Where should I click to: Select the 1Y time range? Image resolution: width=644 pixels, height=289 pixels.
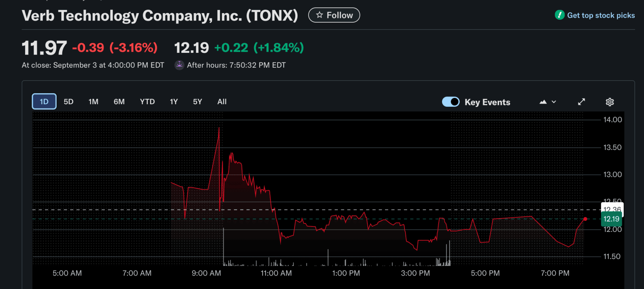click(x=174, y=102)
